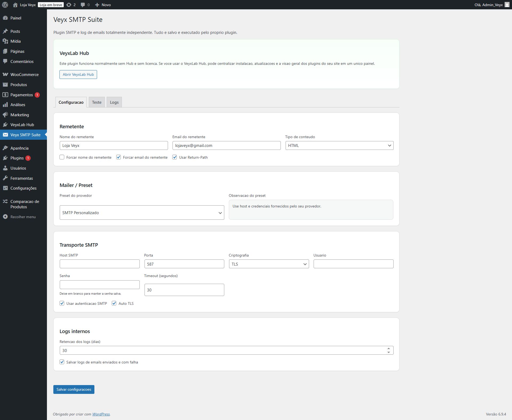
Task: Click the updates refresh icon showing 2
Action: pyautogui.click(x=69, y=5)
